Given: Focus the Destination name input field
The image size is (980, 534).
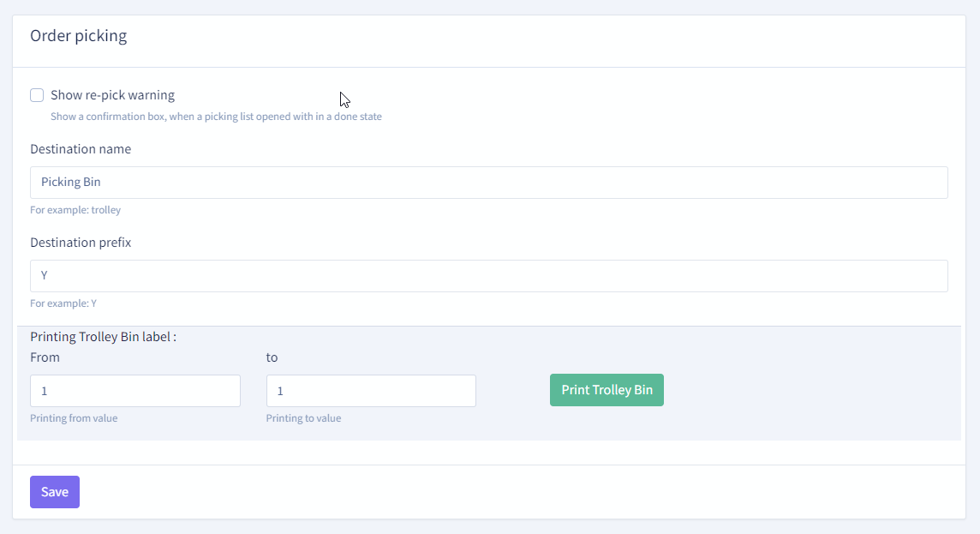Looking at the screenshot, I should [488, 183].
